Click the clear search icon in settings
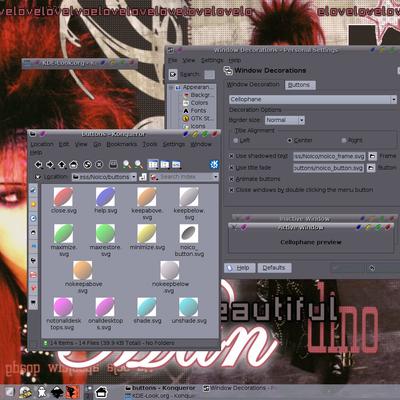 [x=173, y=74]
